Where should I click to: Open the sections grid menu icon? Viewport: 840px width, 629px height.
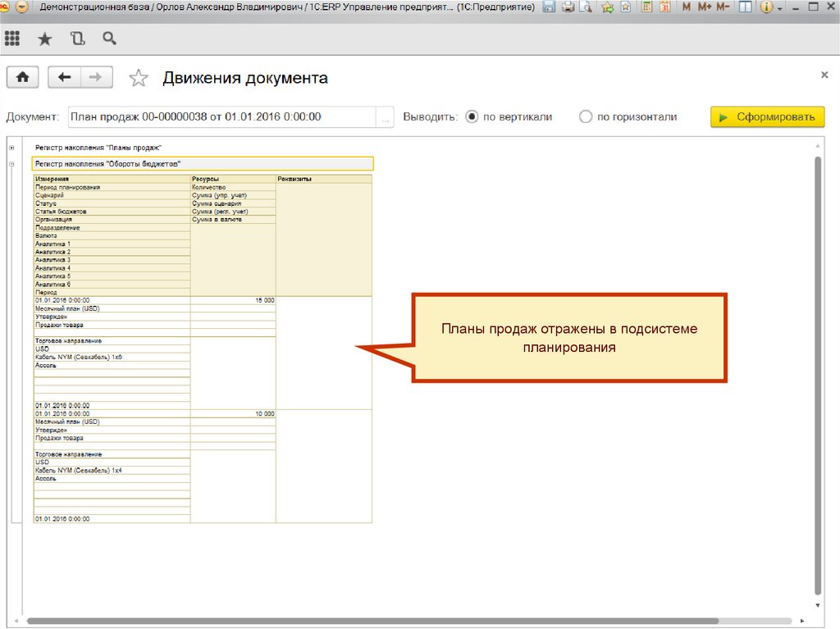(11, 39)
